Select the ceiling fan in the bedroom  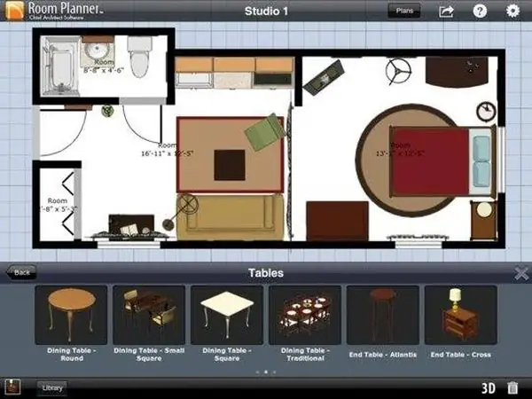pos(397,72)
